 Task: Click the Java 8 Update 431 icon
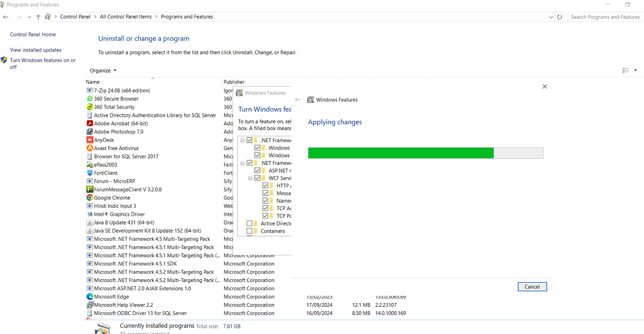pos(90,223)
